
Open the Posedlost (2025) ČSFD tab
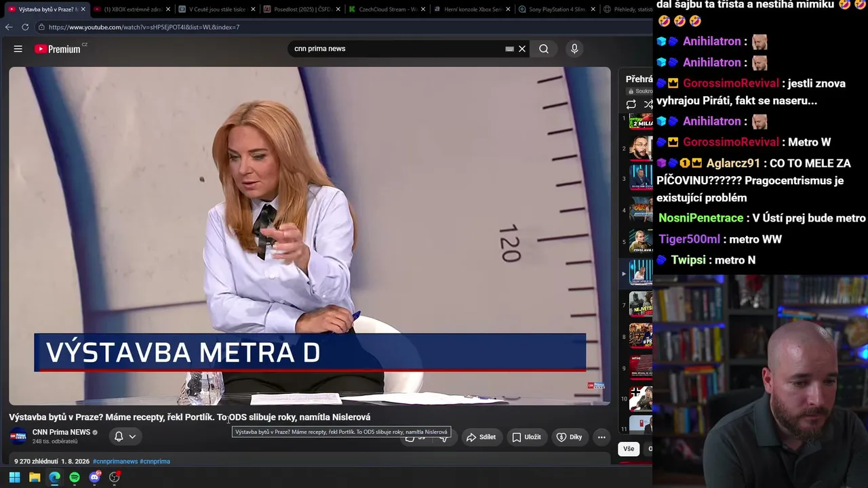point(302,9)
